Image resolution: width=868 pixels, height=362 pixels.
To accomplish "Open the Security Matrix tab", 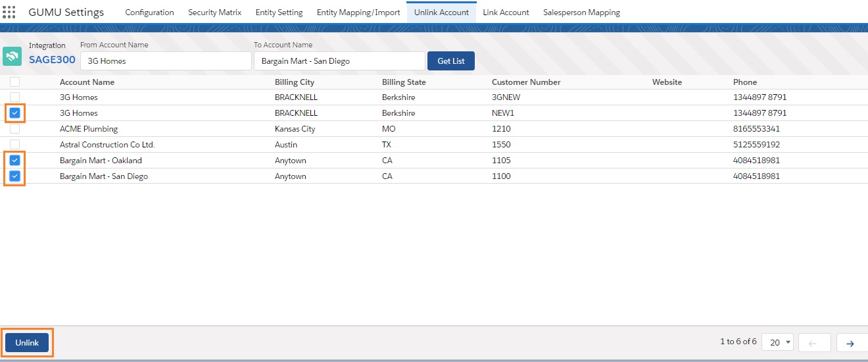I will (214, 13).
